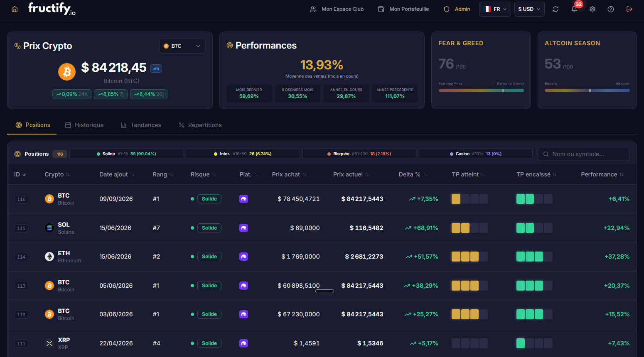Click the Ethereum coin icon in row 114
Screen dimensions: 644x357
[49, 257]
